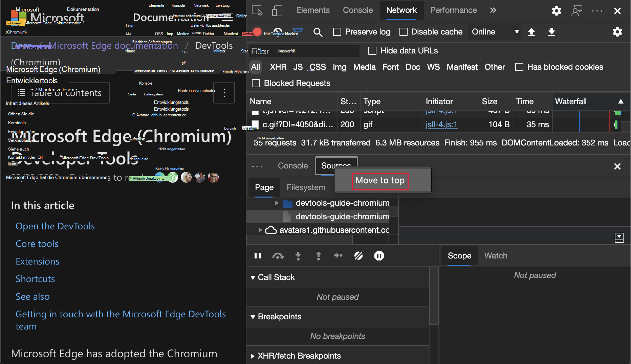Open the Table of contents button

[60, 93]
